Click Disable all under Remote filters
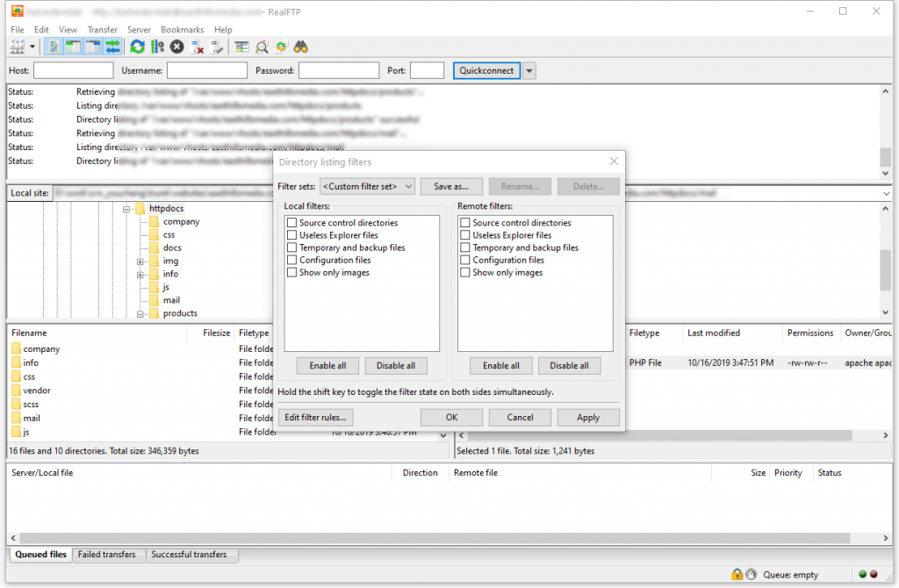 coord(569,366)
